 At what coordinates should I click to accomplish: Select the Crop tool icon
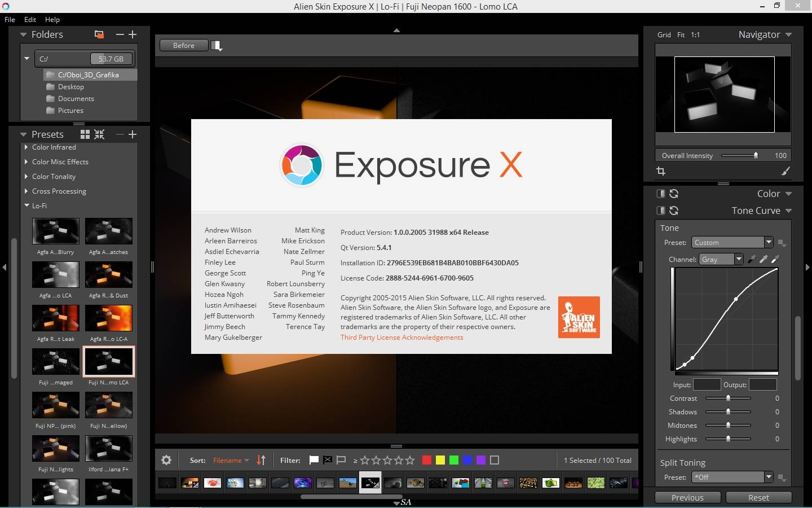tap(661, 171)
